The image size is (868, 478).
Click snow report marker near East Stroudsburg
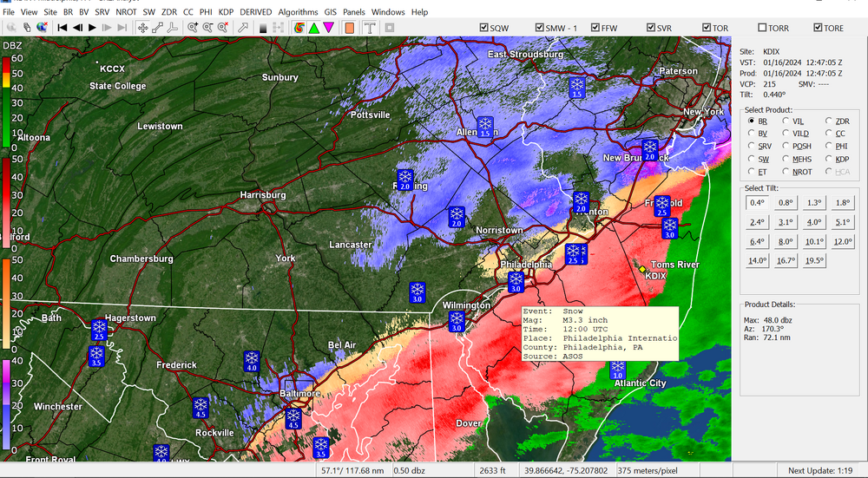pyautogui.click(x=577, y=88)
